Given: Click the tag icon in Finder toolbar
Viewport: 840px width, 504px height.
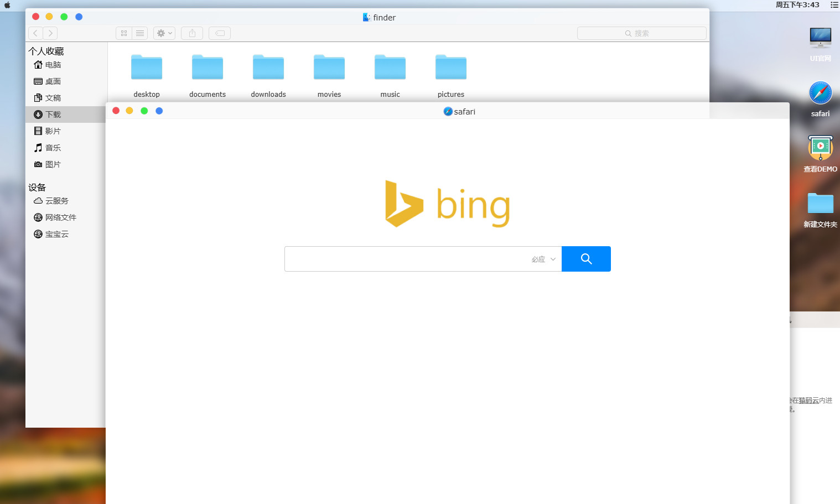Looking at the screenshot, I should point(220,33).
